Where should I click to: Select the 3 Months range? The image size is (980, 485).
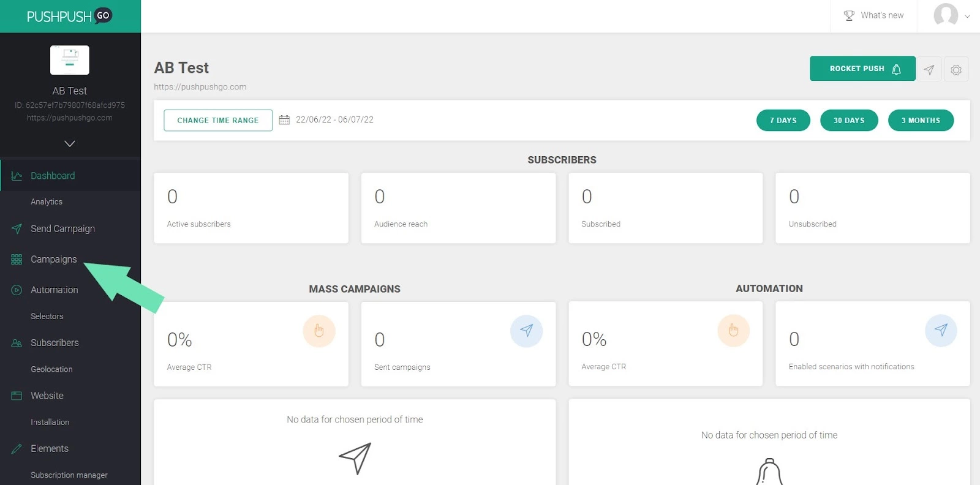921,120
